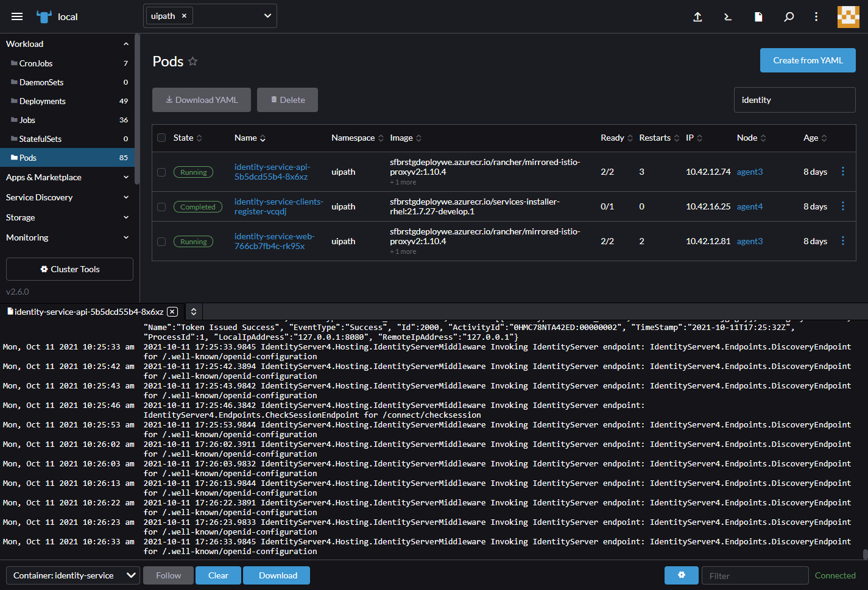Sort the table by Namespace
Screen dimensions: 868x590
(358, 138)
